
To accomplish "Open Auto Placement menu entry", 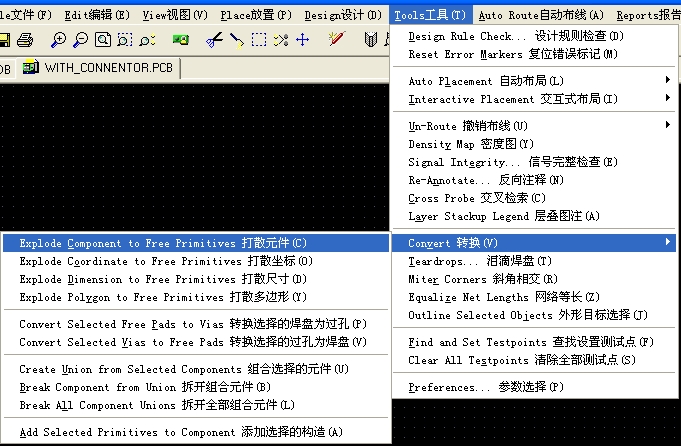I will tap(534, 81).
